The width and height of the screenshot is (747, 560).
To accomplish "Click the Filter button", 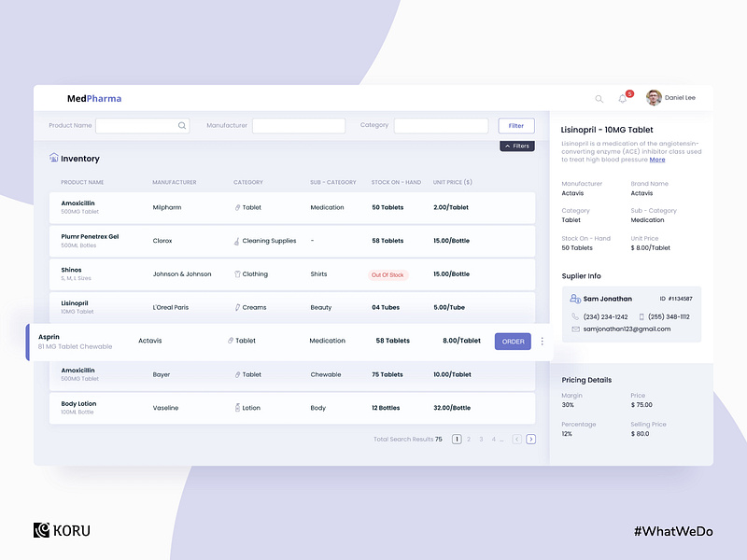I will (x=515, y=125).
